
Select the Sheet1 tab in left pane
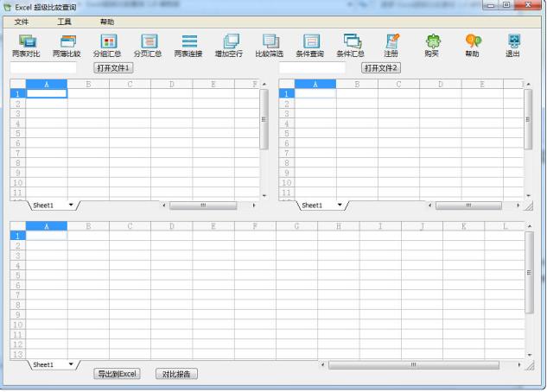point(43,205)
